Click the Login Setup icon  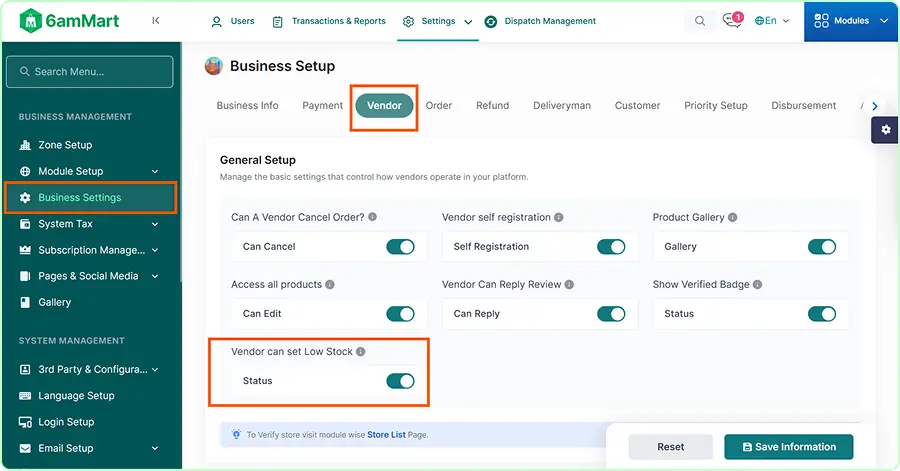click(25, 422)
